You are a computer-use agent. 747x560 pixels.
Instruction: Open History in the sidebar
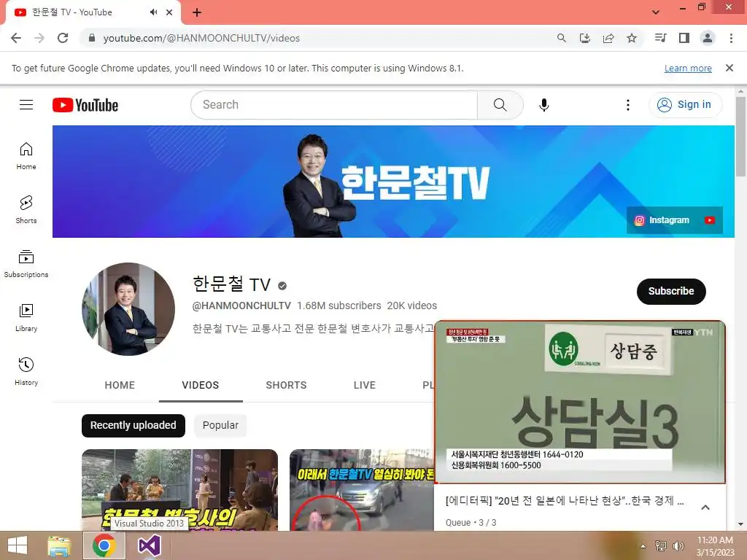(x=26, y=371)
